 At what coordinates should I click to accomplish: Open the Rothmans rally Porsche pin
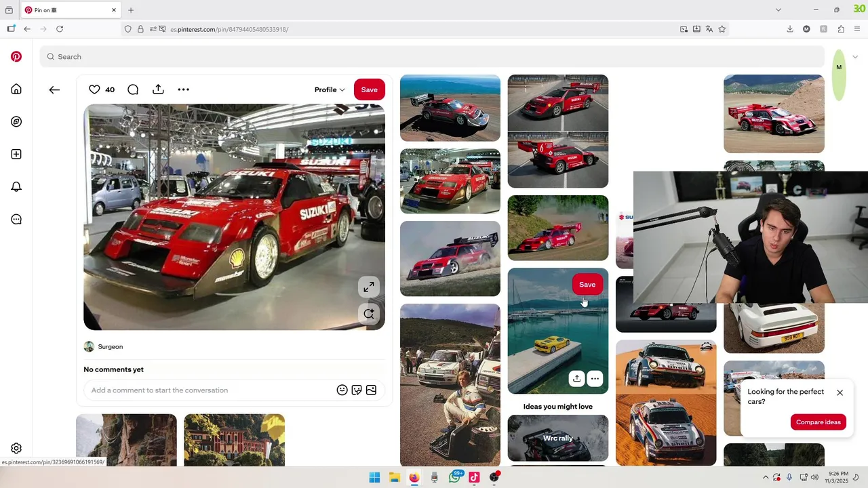tap(666, 403)
